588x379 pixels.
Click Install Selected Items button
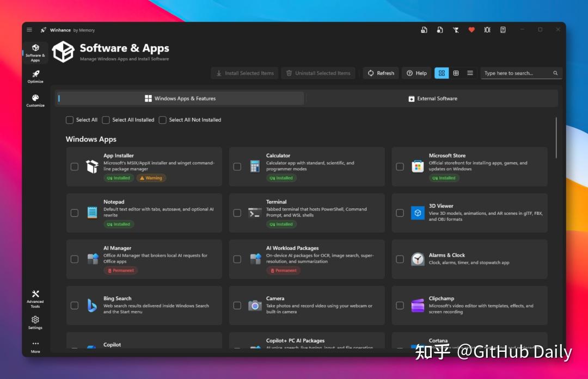(245, 73)
